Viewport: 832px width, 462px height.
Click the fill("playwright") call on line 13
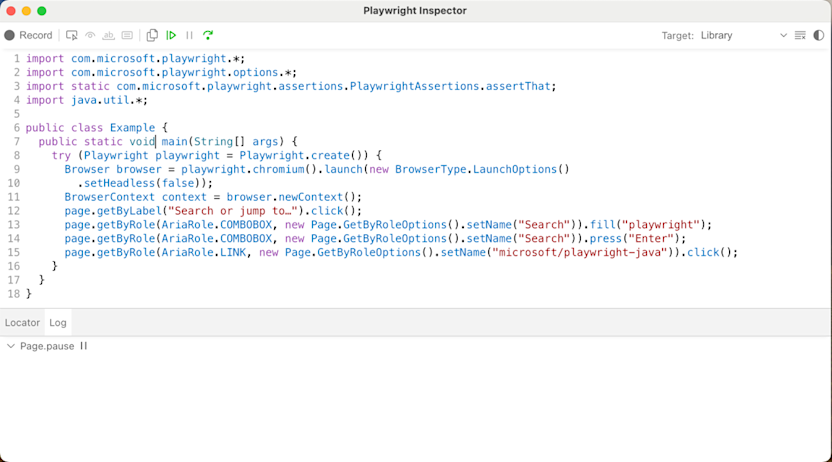coord(648,224)
